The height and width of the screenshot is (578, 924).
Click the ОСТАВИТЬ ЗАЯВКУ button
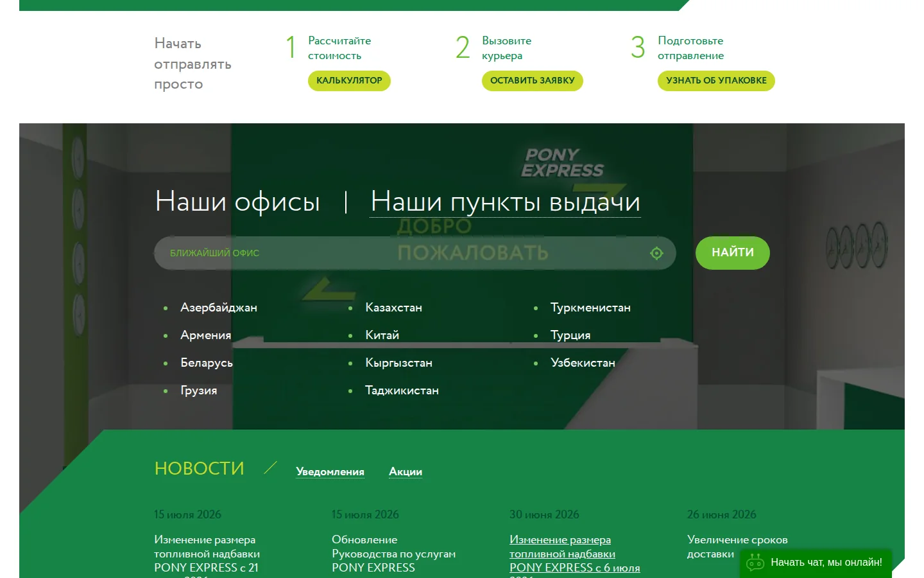[x=533, y=81]
